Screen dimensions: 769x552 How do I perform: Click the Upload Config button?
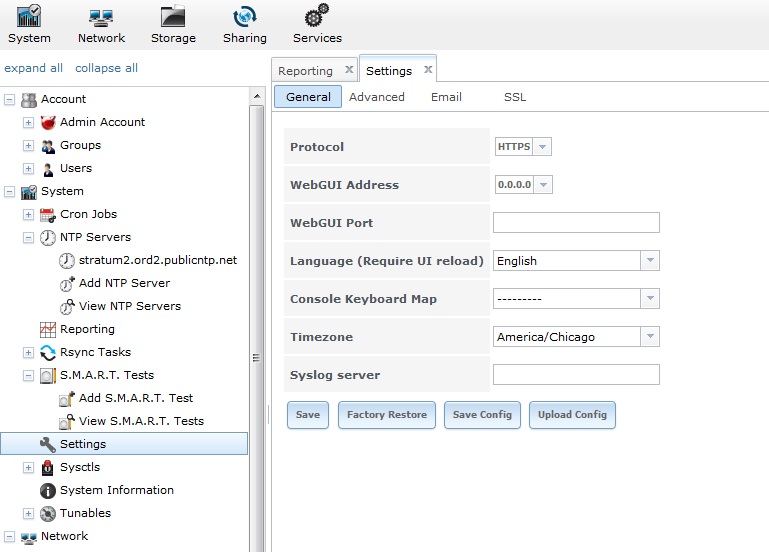(x=572, y=415)
